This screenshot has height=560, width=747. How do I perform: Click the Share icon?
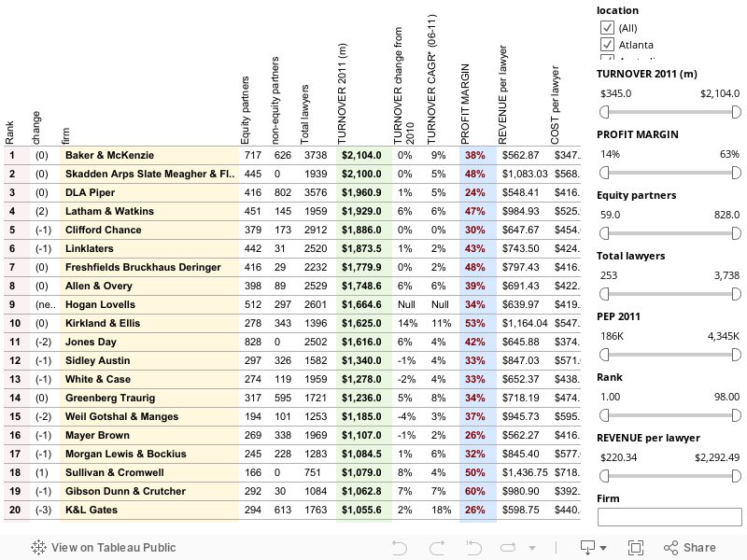tap(689, 548)
